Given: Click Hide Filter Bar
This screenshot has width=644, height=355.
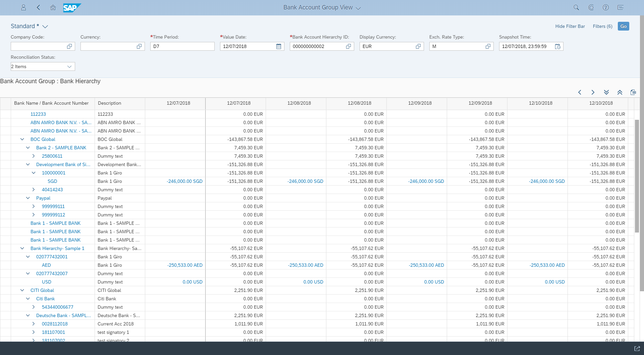Looking at the screenshot, I should 570,26.
